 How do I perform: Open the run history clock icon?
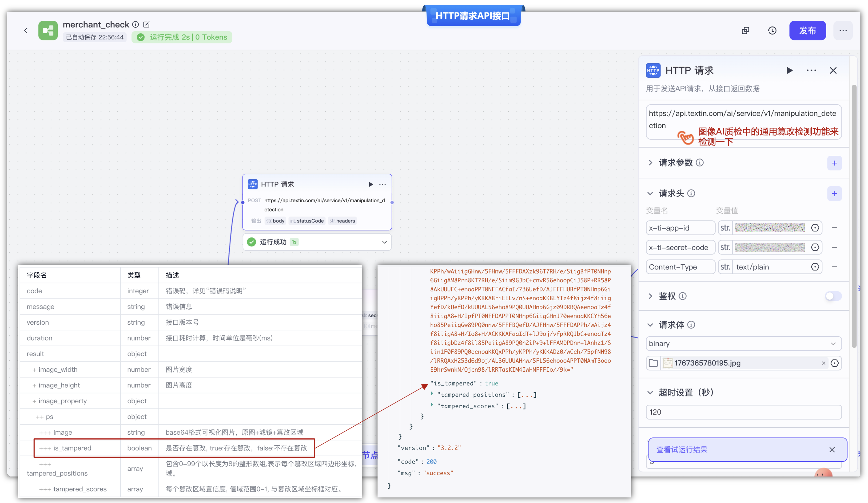coord(772,31)
